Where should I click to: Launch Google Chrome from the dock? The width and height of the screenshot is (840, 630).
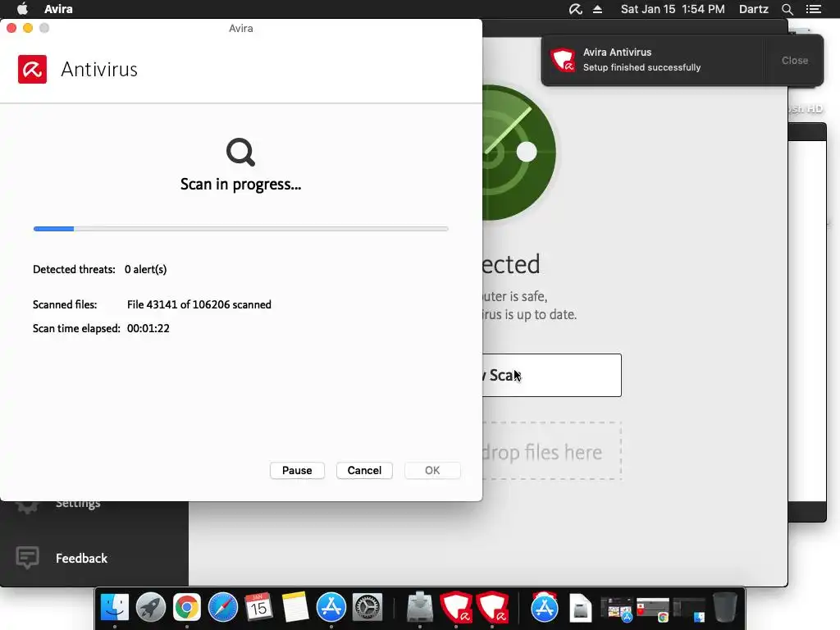coord(186,608)
